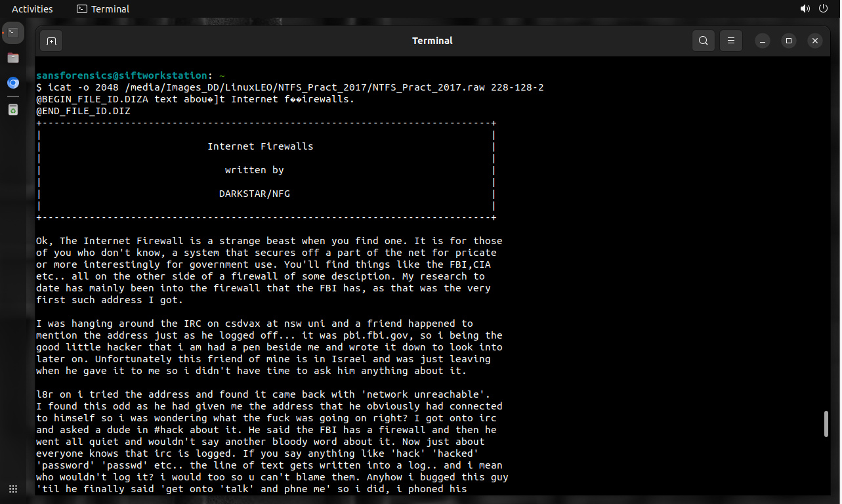Click the Terminal title in the header bar
842x504 pixels.
tap(432, 41)
